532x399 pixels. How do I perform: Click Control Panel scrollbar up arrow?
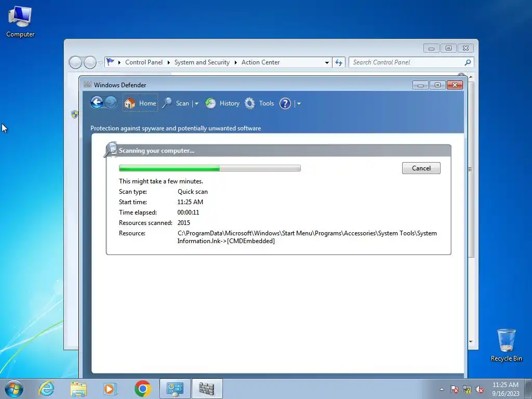471,77
